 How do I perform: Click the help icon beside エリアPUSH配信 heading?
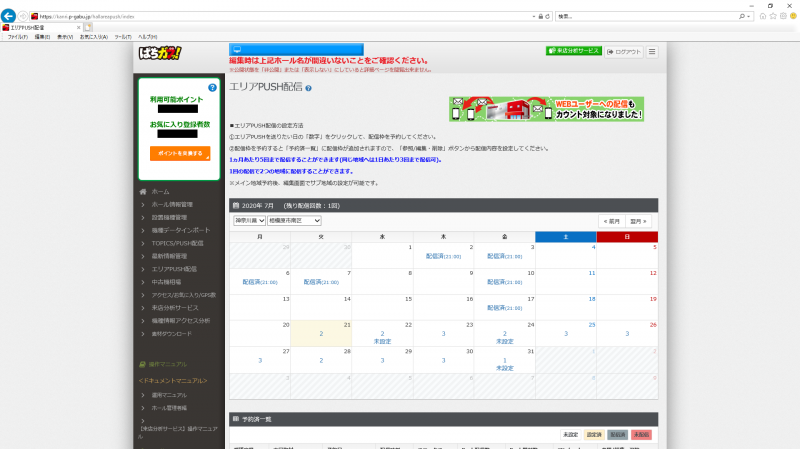coord(308,88)
